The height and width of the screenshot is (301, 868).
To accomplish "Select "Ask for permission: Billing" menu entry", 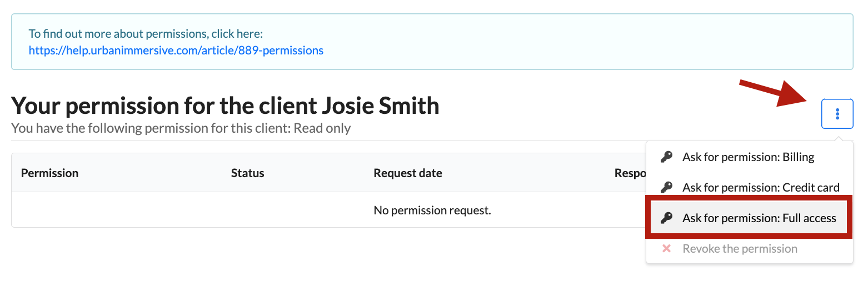I will pos(748,157).
